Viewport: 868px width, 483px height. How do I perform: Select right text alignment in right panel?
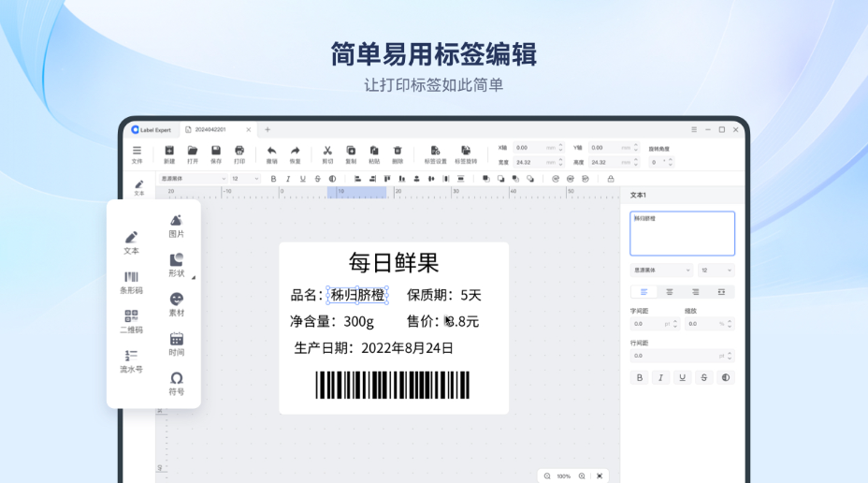(695, 292)
